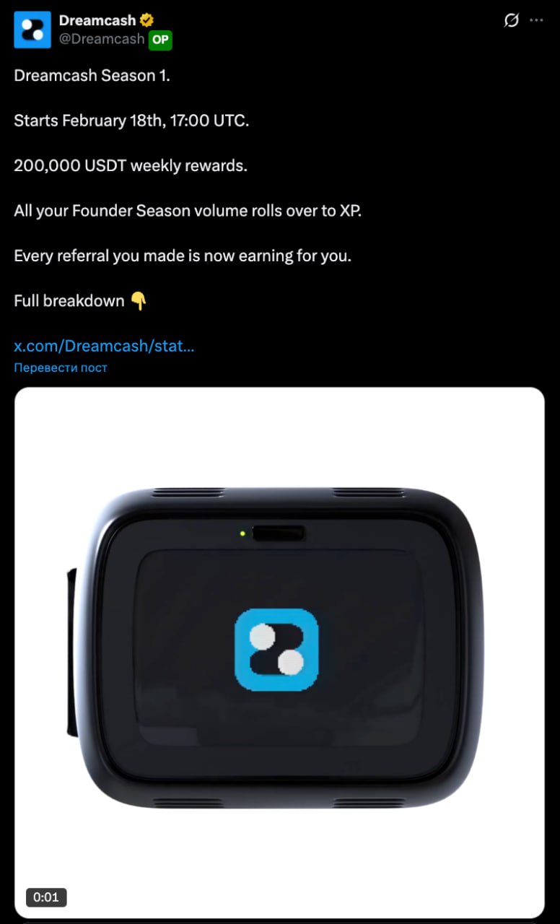The height and width of the screenshot is (924, 560).
Task: Click the Dreamcash display name
Action: click(97, 21)
